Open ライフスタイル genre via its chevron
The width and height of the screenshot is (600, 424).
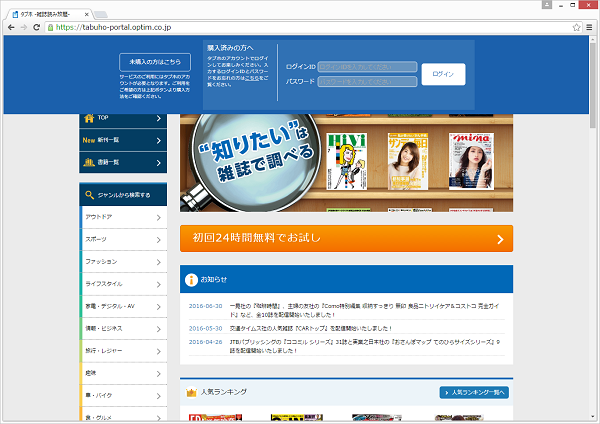158,284
